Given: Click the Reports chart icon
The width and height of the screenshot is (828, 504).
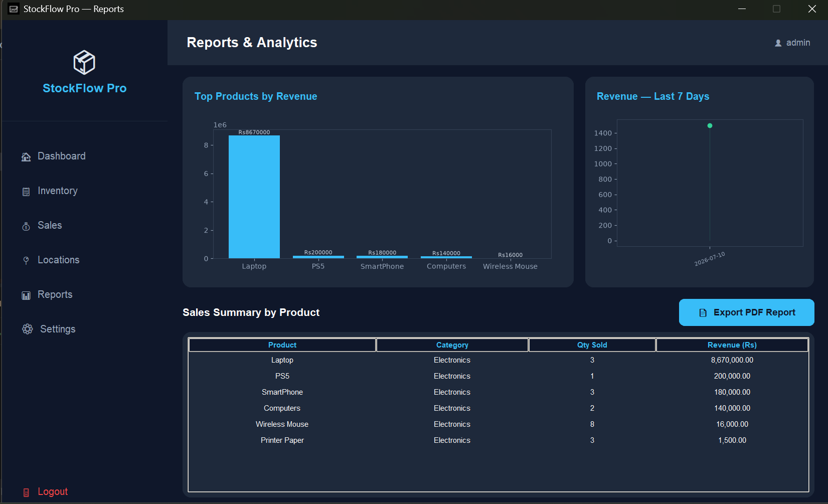Looking at the screenshot, I should pos(26,295).
